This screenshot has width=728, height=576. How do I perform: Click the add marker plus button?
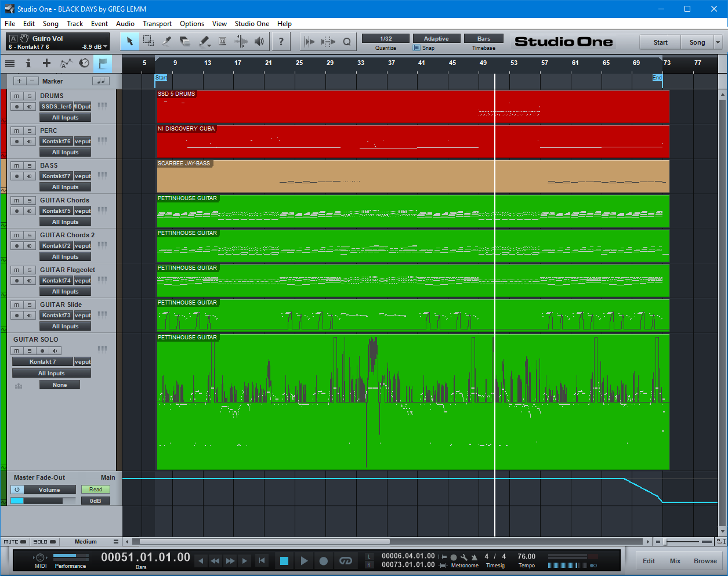[x=19, y=81]
